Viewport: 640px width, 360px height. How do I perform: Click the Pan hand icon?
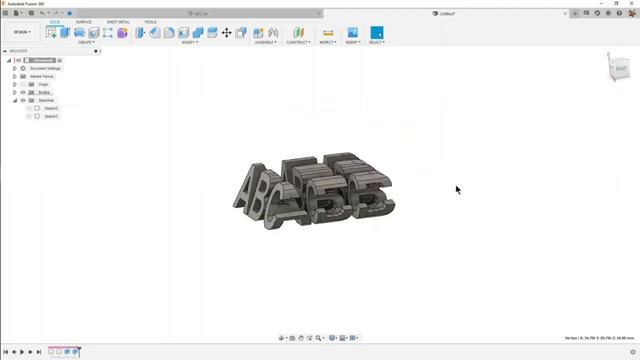point(301,338)
